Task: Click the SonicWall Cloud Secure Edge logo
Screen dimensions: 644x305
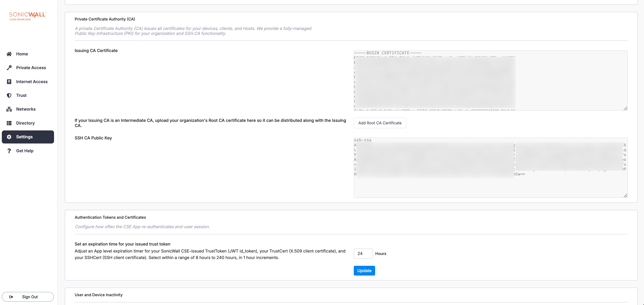Action: point(27,16)
